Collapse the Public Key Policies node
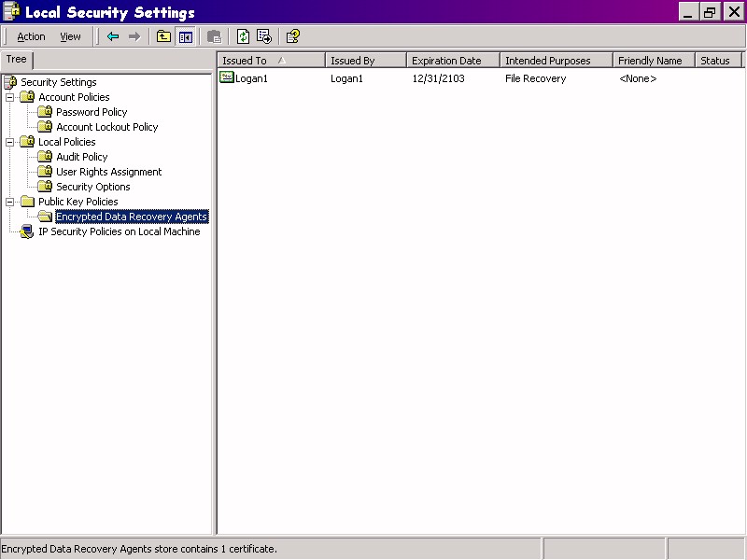Screen dimensions: 747x560 click(x=10, y=202)
